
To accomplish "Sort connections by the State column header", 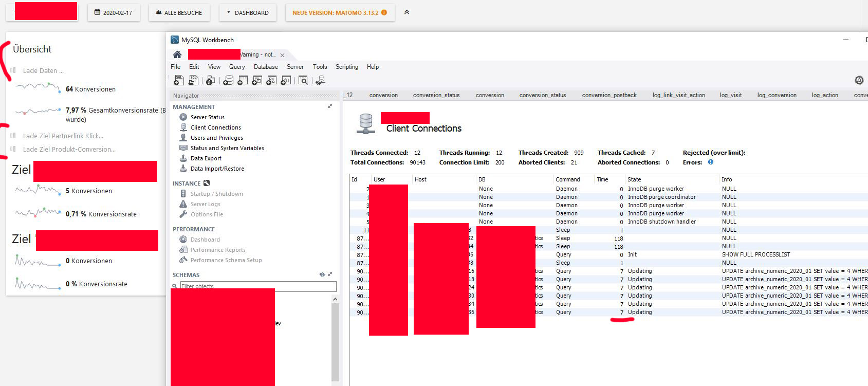I will coord(672,179).
